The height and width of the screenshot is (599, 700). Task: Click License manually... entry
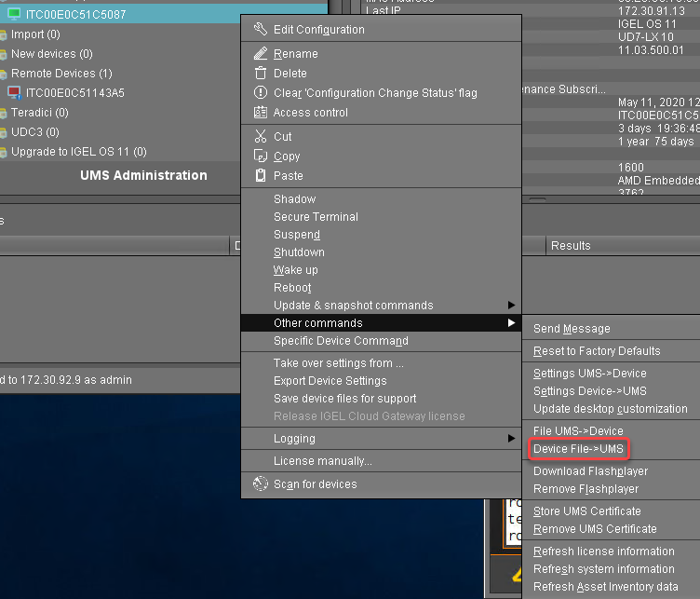(322, 461)
